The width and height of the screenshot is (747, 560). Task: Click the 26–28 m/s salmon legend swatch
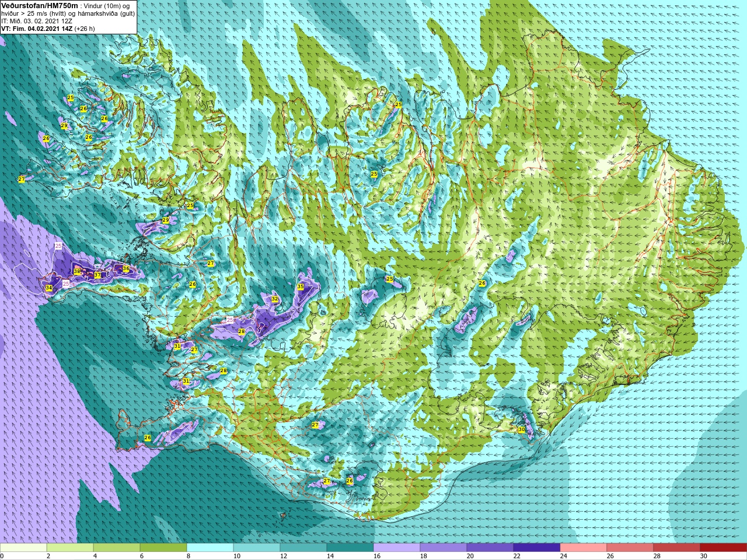click(630, 548)
